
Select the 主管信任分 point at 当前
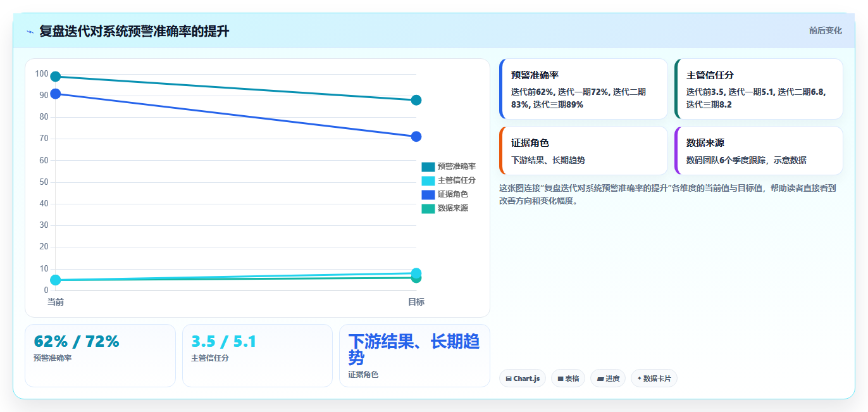coord(56,280)
